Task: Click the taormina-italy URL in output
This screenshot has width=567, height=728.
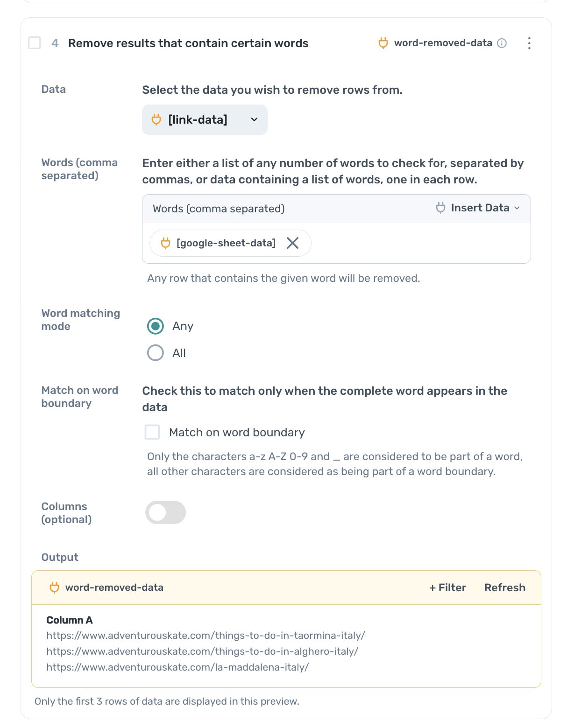Action: (x=206, y=636)
